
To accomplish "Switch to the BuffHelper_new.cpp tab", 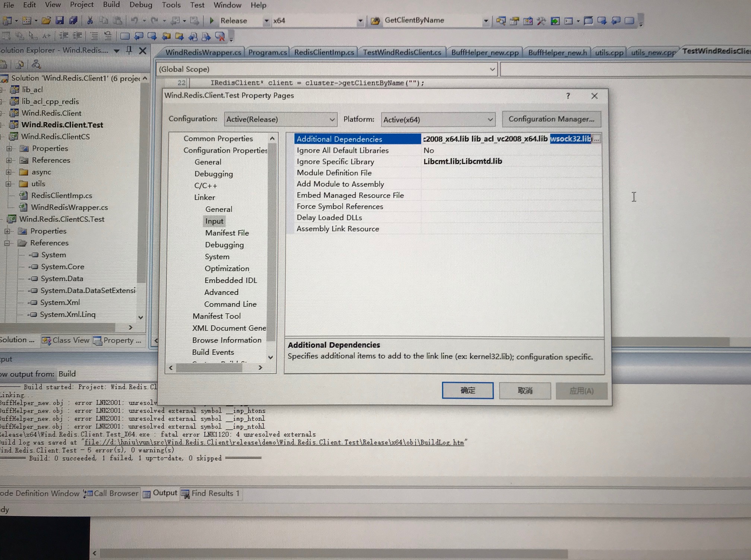I will [485, 52].
